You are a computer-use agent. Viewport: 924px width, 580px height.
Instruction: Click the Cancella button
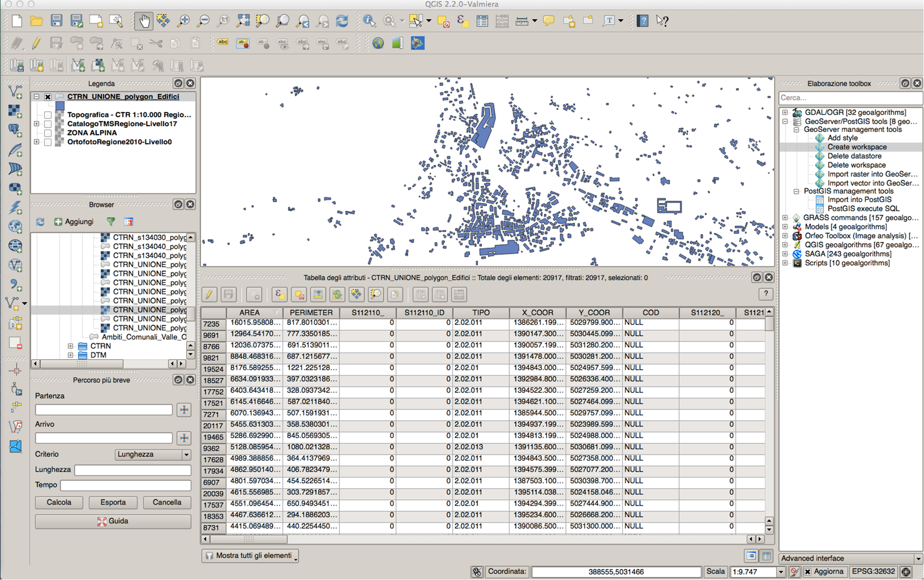tap(167, 503)
